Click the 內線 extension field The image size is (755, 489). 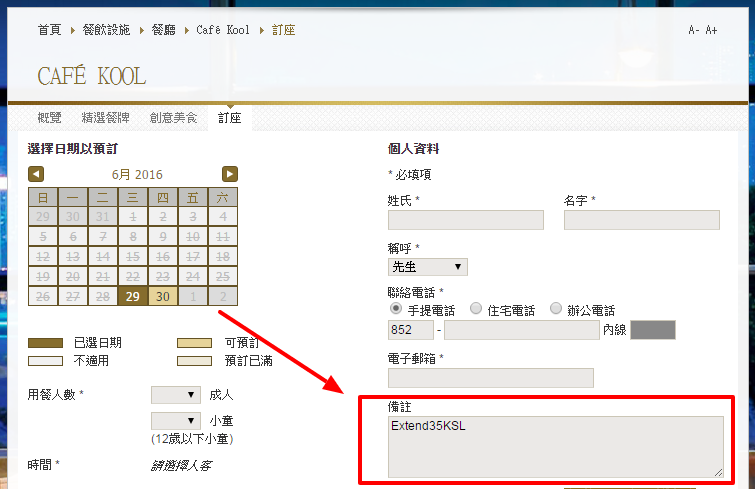pos(653,330)
